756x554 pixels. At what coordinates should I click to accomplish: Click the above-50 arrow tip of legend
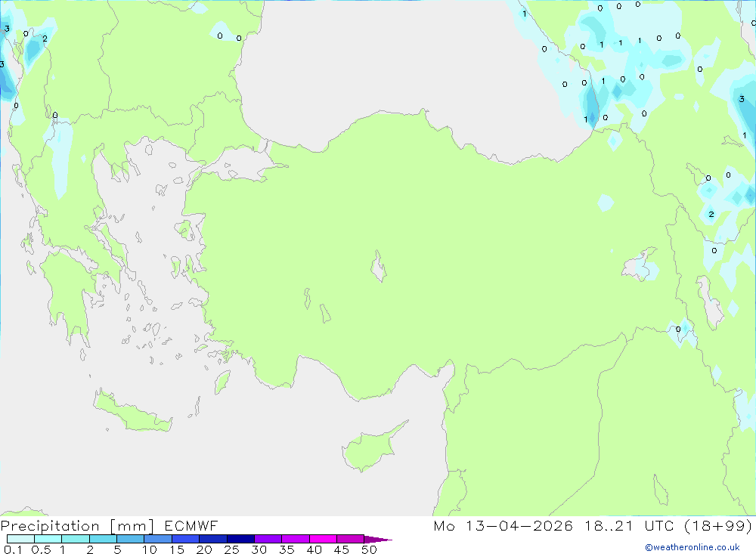click(378, 540)
